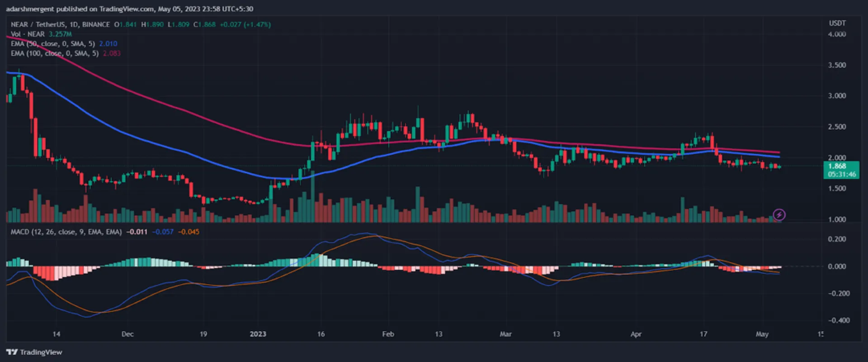
Task: Click the +0.027 (+1.47%) change value
Action: click(245, 24)
